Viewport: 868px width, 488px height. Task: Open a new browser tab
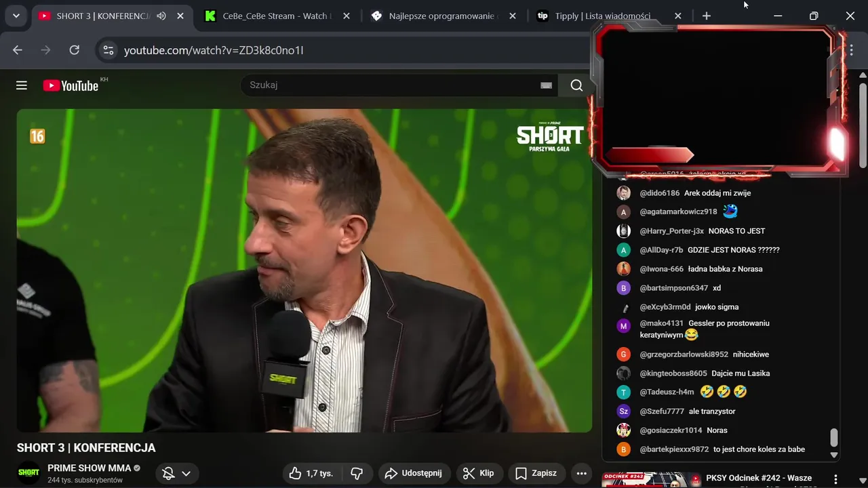(707, 16)
